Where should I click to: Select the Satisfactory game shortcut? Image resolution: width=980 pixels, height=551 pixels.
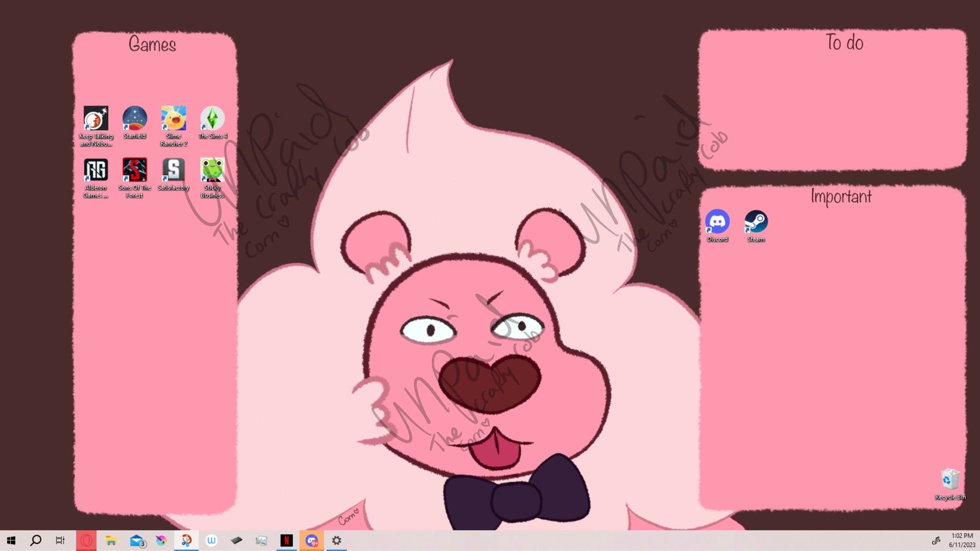174,175
